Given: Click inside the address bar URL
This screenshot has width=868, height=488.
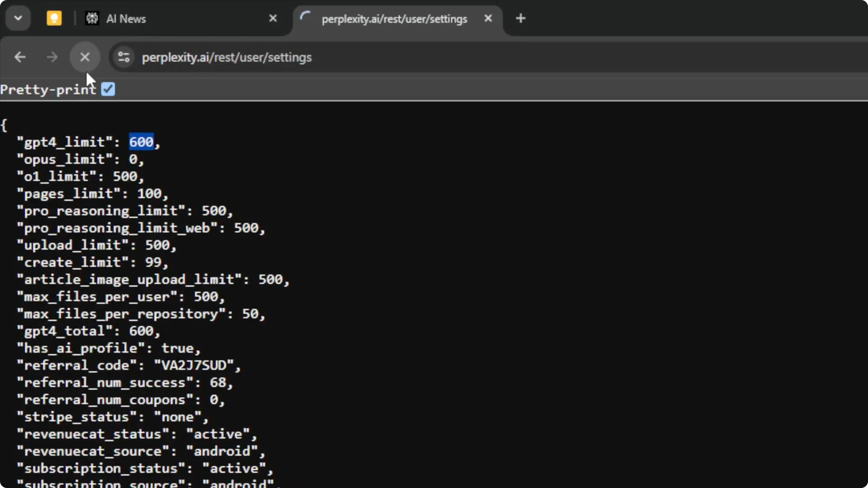Looking at the screenshot, I should point(226,57).
